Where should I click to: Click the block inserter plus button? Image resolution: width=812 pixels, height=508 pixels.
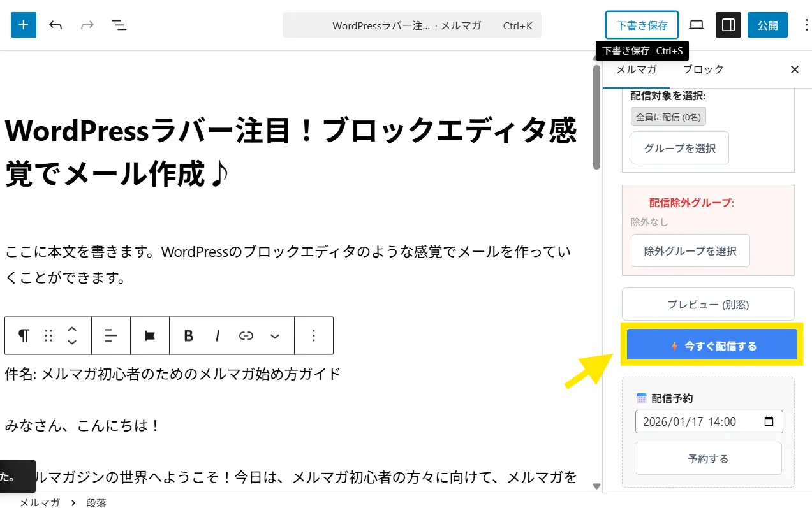pos(24,25)
